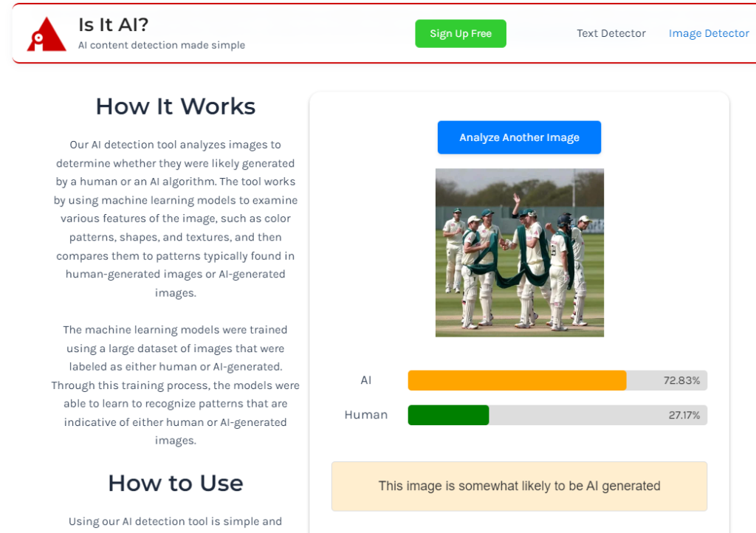756x533 pixels.
Task: Click the 'How to Use' heading
Action: point(176,483)
